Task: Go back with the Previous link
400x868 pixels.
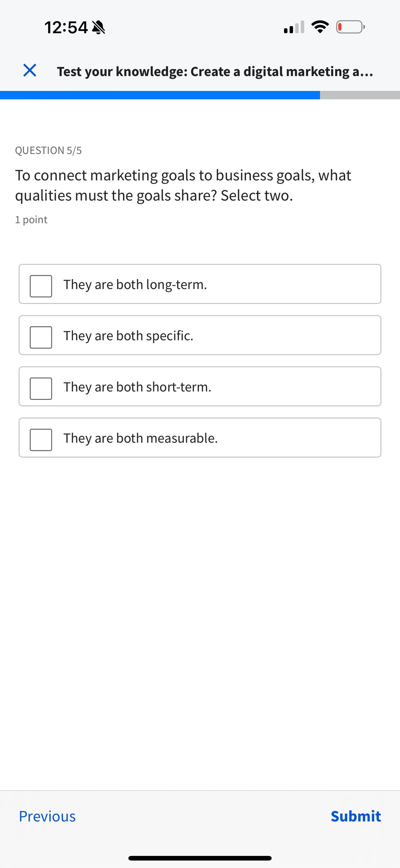Action: pyautogui.click(x=47, y=816)
